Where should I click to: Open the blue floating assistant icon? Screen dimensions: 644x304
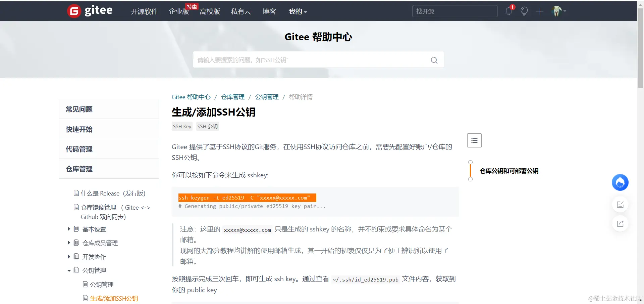pyautogui.click(x=620, y=182)
